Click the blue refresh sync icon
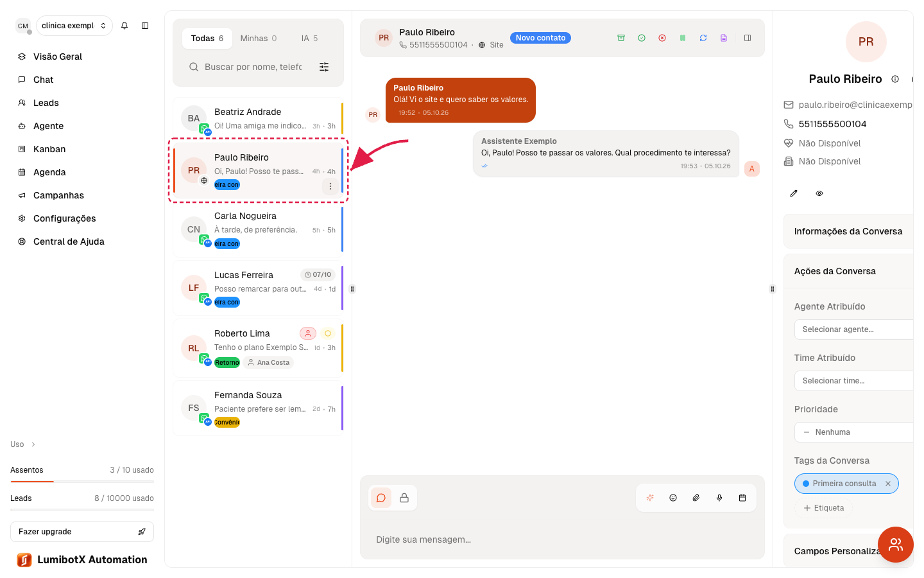The height and width of the screenshot is (578, 924). [x=703, y=38]
